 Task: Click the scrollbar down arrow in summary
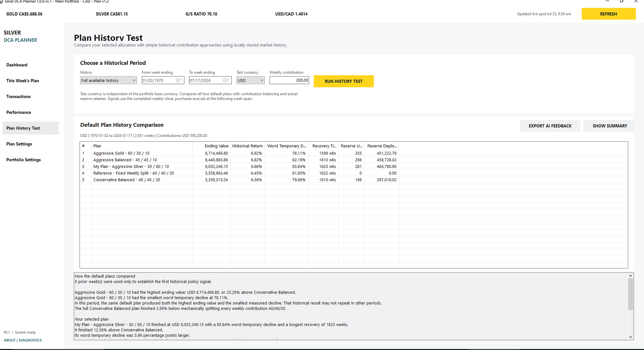pyautogui.click(x=630, y=337)
